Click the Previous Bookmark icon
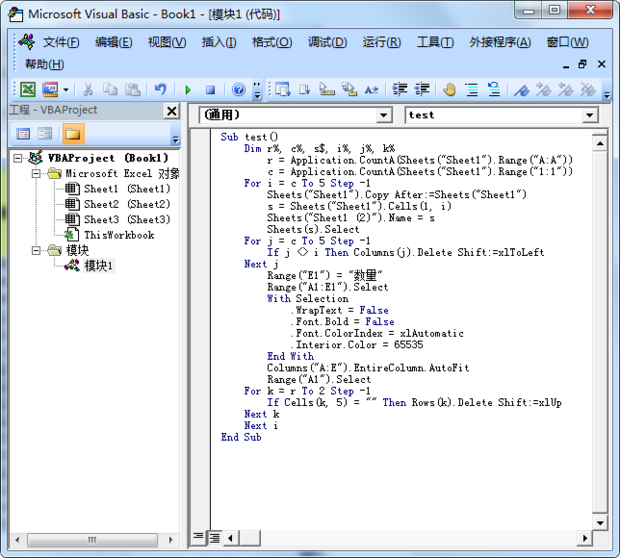The width and height of the screenshot is (620, 558). tap(566, 90)
